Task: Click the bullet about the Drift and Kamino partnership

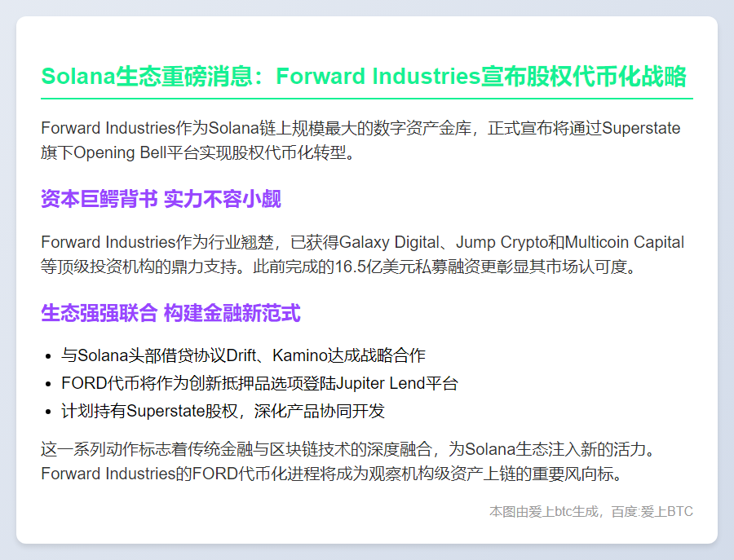Action: pyautogui.click(x=243, y=355)
